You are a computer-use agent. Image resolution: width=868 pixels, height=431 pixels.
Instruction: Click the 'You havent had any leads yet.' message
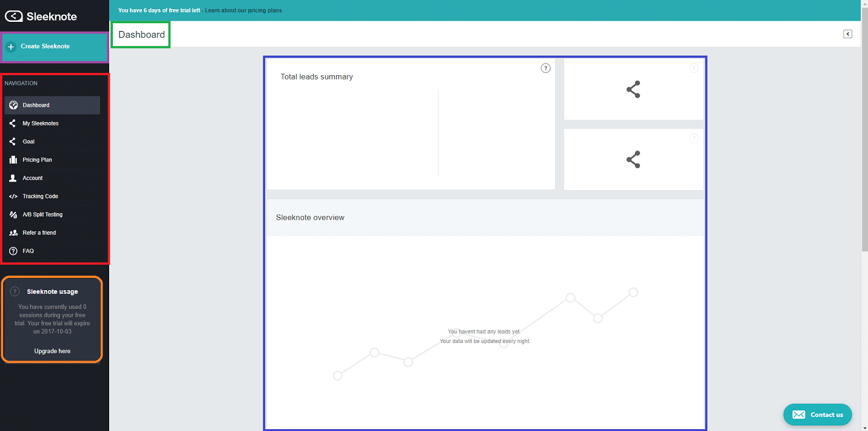484,332
